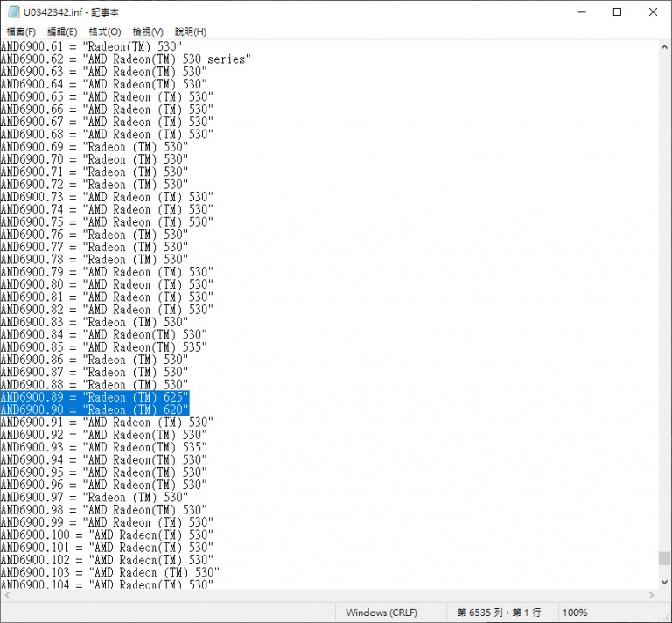Click line AMD6900.93 Radeon(TM) 535

(104, 447)
